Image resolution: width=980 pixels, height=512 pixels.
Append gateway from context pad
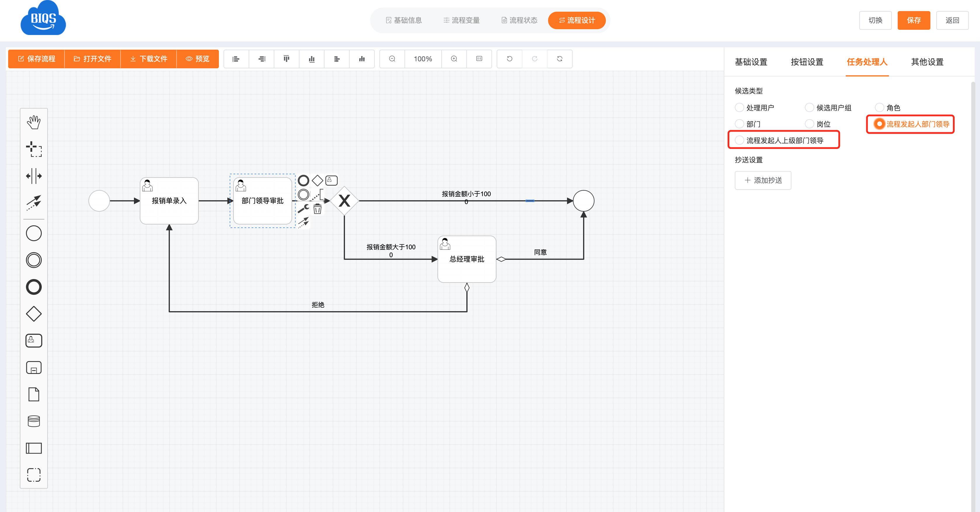coord(317,180)
